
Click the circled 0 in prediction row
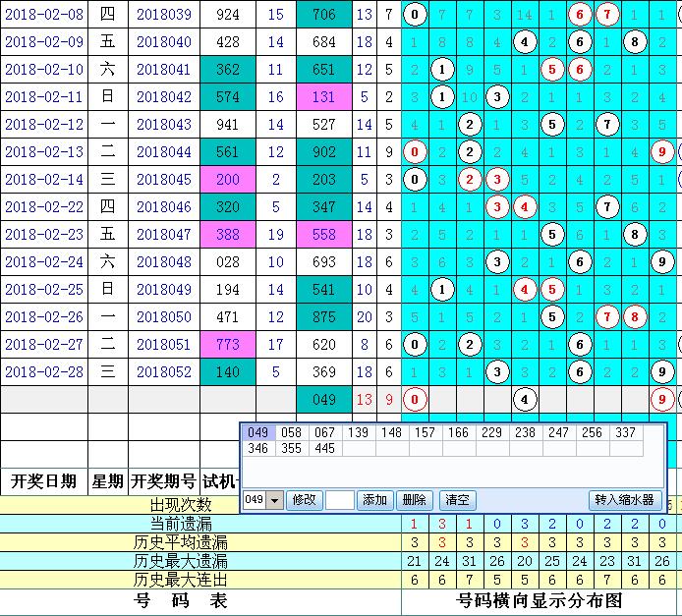point(416,400)
